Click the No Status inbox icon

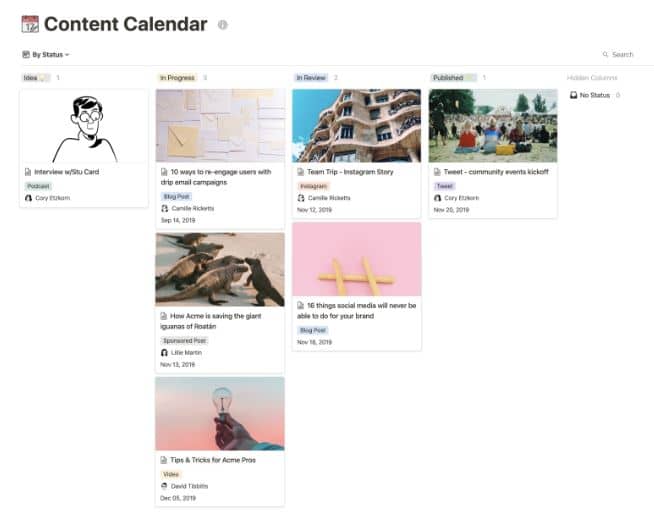coord(574,95)
